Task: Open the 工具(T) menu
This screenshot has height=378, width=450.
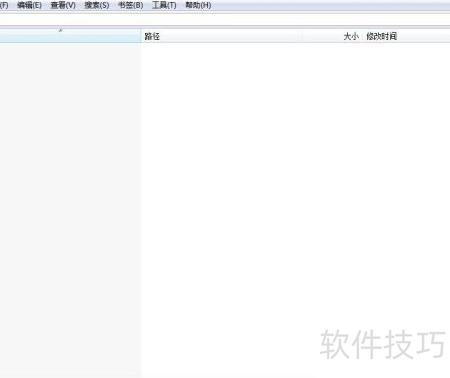Action: pyautogui.click(x=164, y=5)
